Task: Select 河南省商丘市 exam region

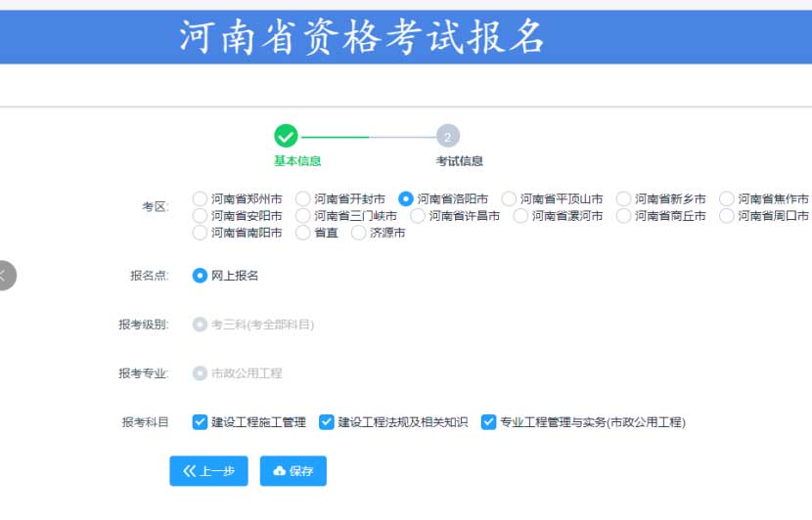Action: [623, 215]
